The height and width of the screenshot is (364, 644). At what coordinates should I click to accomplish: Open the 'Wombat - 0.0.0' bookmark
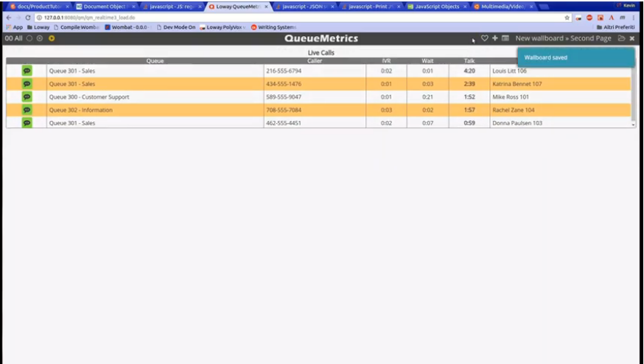(x=127, y=27)
